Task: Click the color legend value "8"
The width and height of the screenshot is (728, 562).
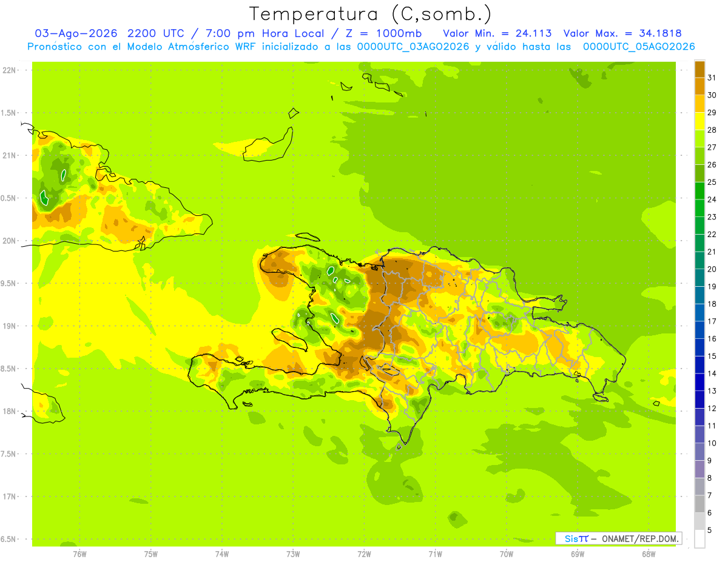Action: click(710, 478)
